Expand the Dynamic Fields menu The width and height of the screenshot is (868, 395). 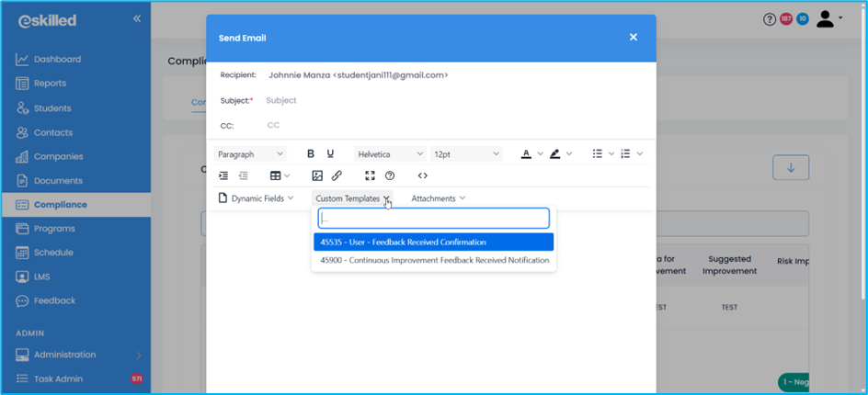tap(256, 198)
